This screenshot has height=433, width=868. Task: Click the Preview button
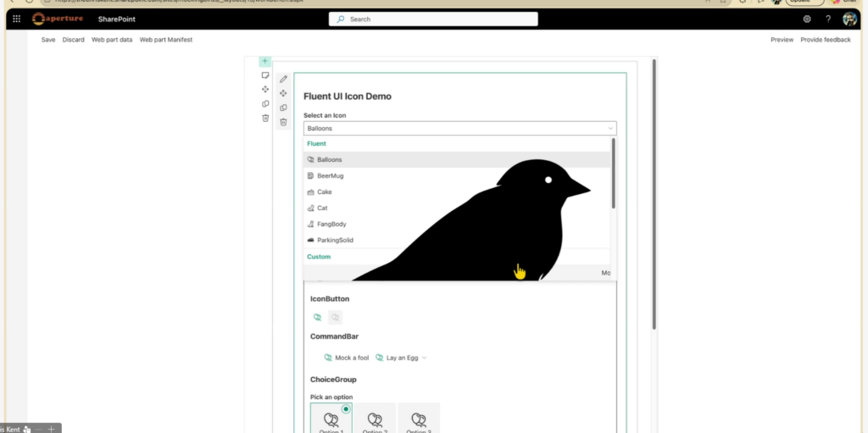click(782, 40)
